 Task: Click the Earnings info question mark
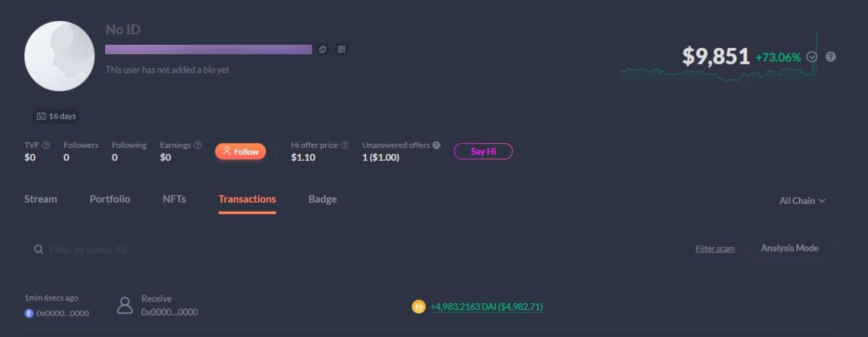click(x=197, y=145)
